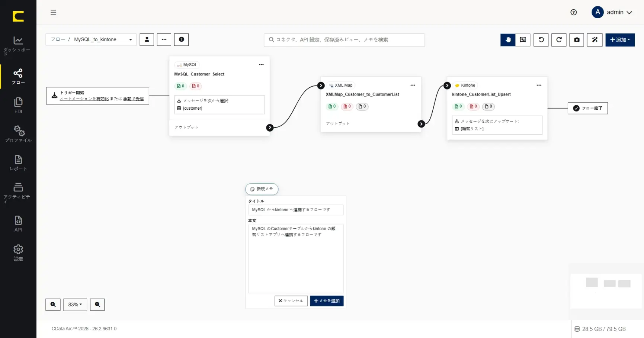Click the question mark flow help button
The height and width of the screenshot is (338, 644).
coord(182,39)
